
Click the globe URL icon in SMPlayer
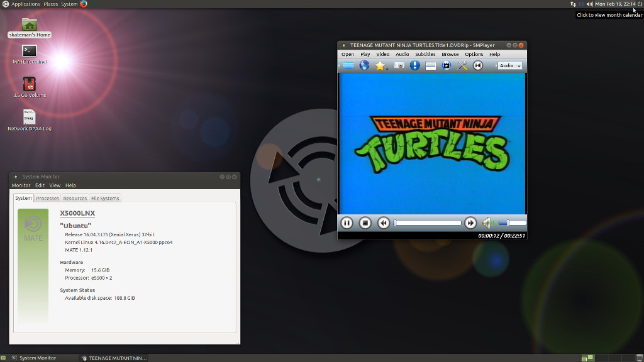coord(364,65)
